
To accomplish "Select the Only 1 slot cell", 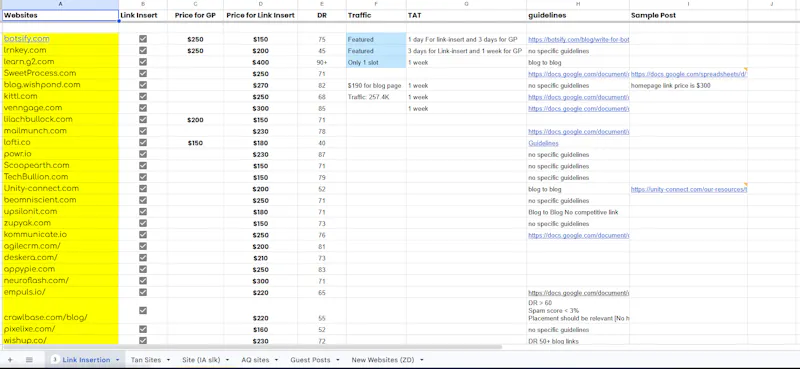I will point(376,62).
